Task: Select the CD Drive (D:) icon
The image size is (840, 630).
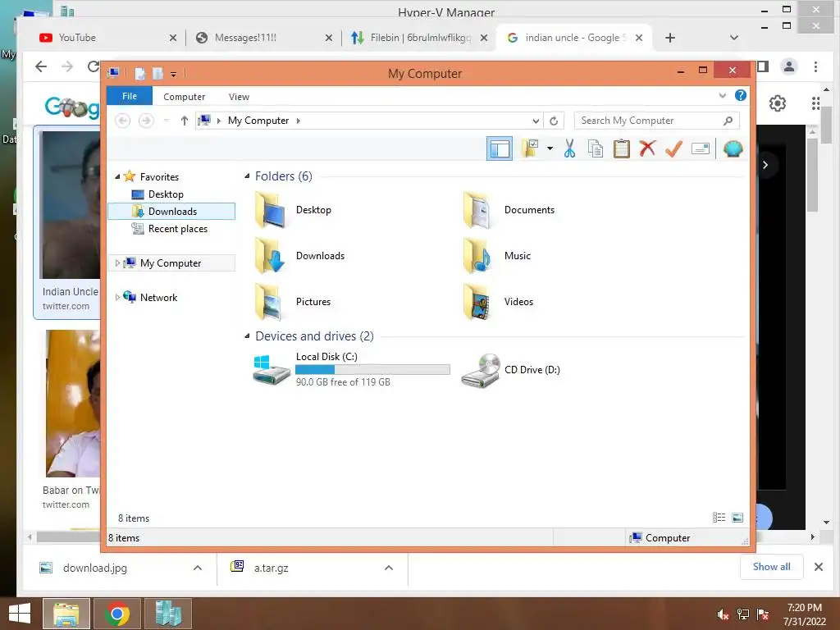Action: point(481,370)
